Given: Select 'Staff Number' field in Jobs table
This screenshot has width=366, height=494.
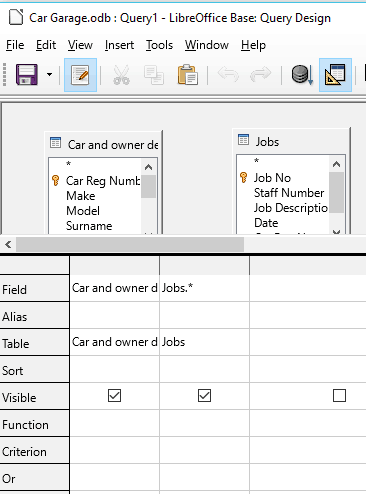Looking at the screenshot, I should point(289,193).
